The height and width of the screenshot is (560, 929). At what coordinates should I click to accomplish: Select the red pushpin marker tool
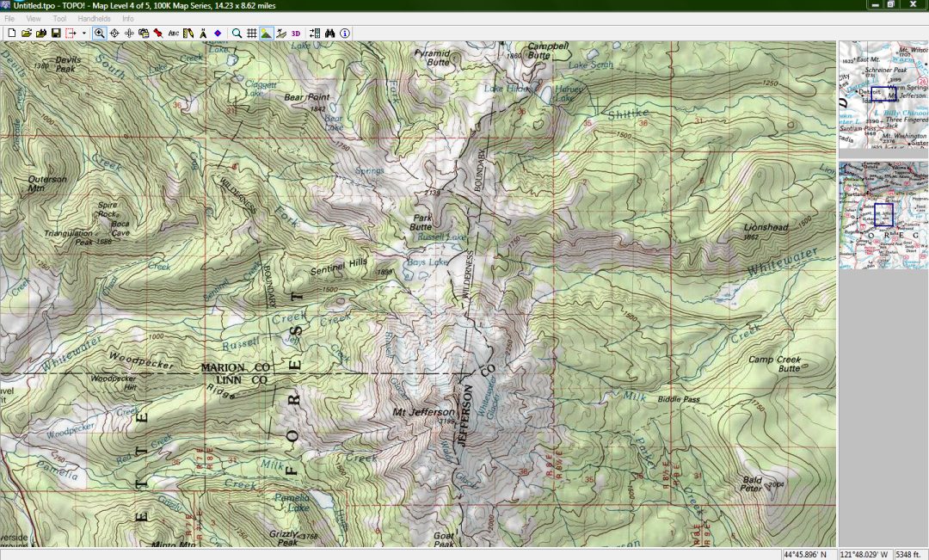(x=158, y=34)
